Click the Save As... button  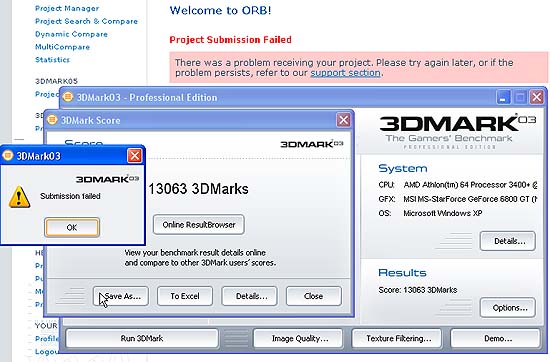pos(121,296)
